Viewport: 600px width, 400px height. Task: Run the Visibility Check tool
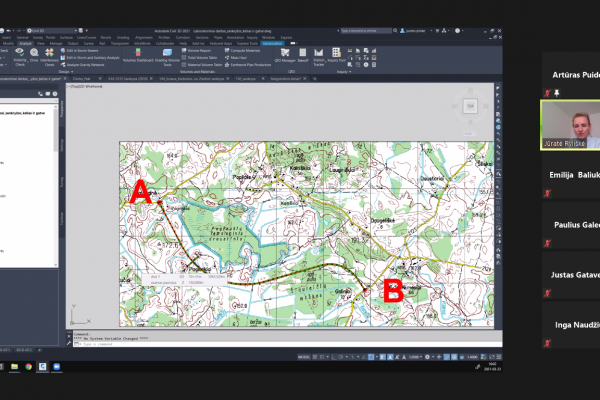[20, 57]
